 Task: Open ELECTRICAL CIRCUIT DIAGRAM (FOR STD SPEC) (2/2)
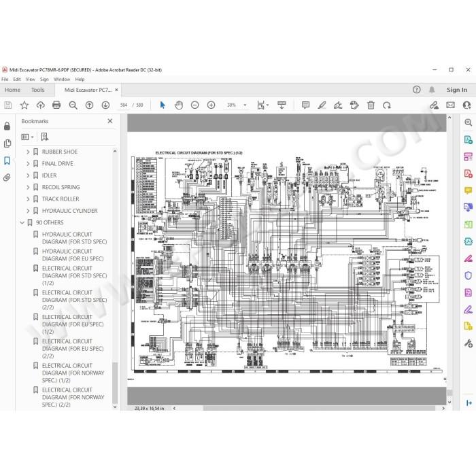(x=74, y=300)
